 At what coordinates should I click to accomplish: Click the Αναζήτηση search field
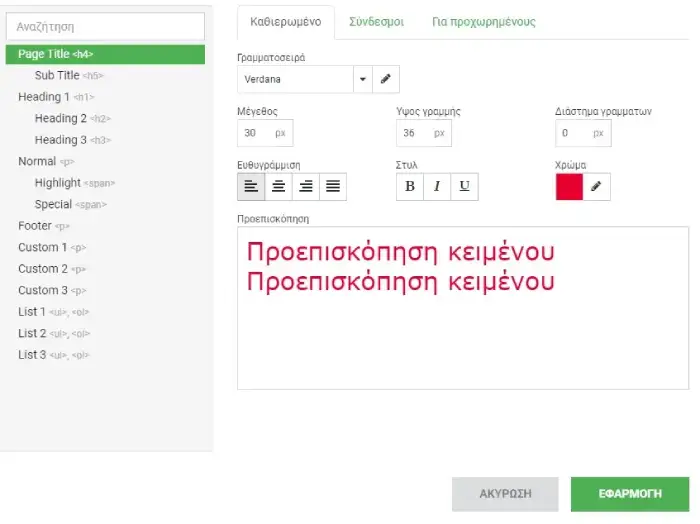click(x=105, y=27)
